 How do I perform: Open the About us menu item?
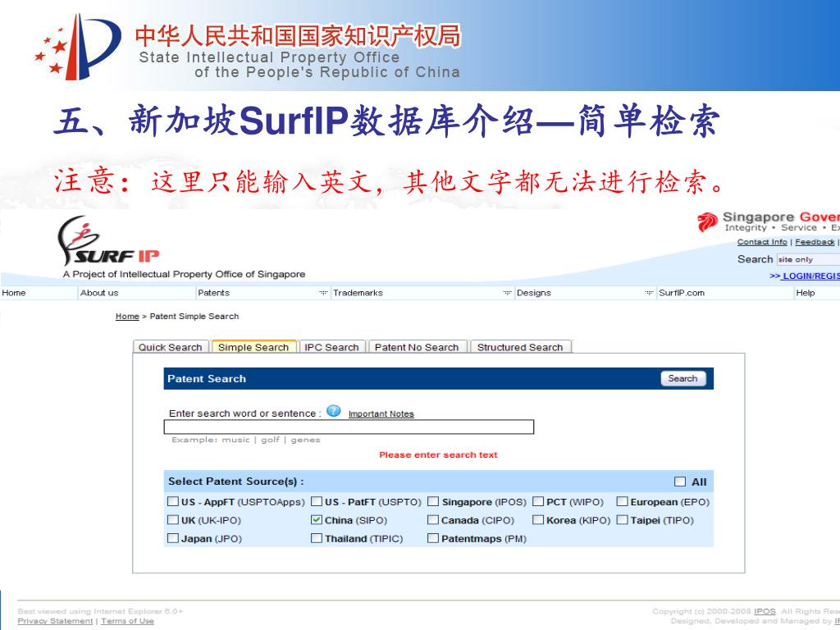pos(99,293)
